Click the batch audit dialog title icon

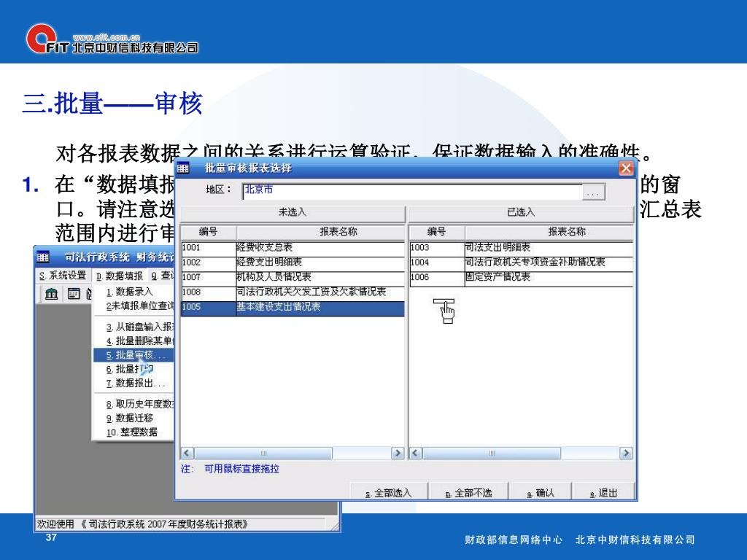[183, 168]
